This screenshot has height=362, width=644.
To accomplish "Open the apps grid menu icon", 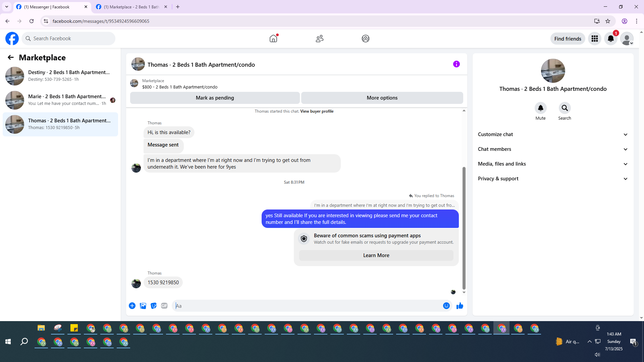I will [x=594, y=39].
